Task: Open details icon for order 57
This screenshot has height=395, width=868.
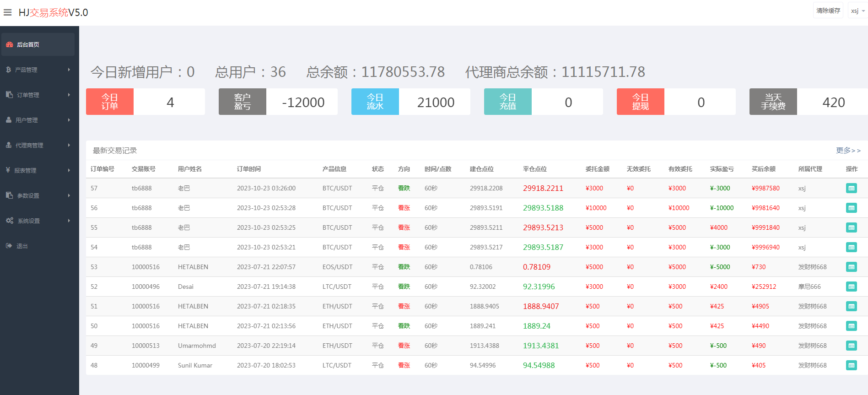Action: tap(851, 188)
